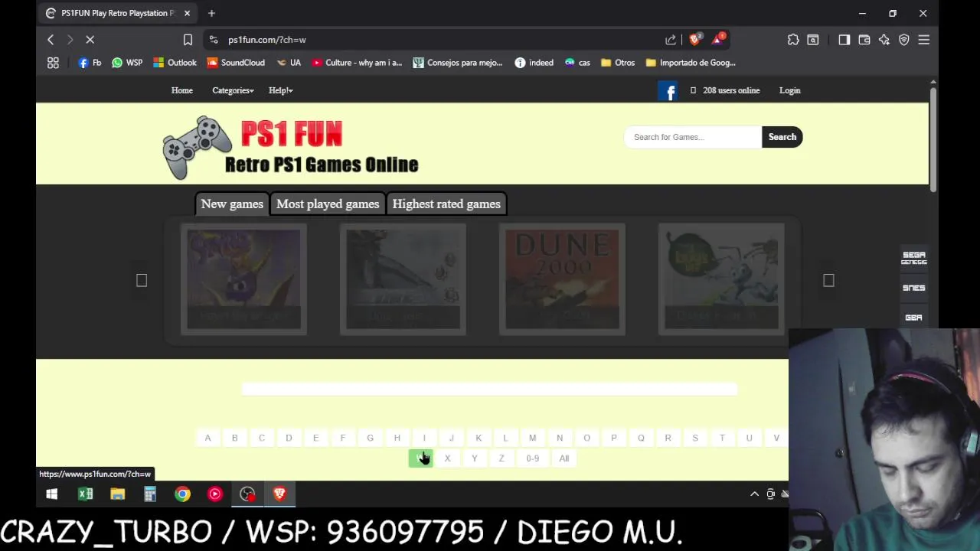Open the browser main hamburger menu

[924, 40]
